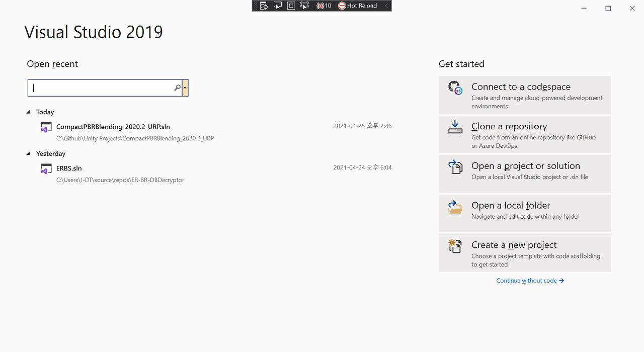Choose Create a new project
The height and width of the screenshot is (352, 644).
click(x=525, y=253)
